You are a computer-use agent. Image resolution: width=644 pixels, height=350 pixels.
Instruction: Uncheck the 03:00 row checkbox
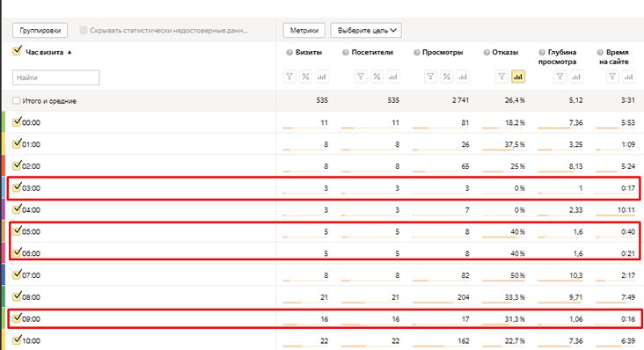pos(17,187)
